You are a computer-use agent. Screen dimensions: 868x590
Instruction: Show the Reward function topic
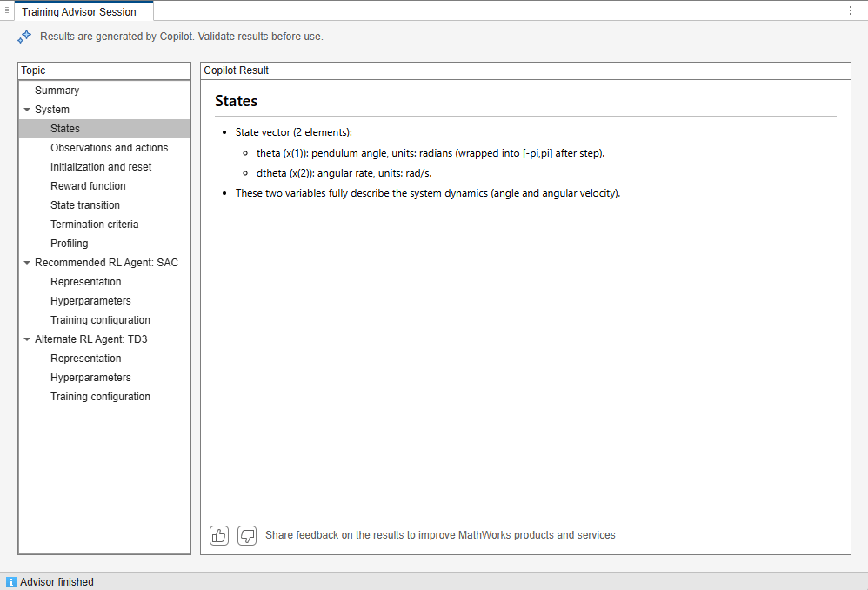tap(88, 186)
